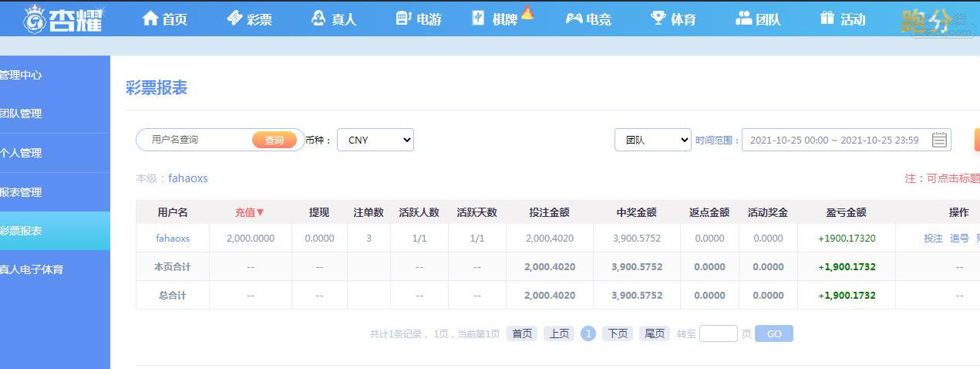Screen dimensions: 980x369
Task: Click the GO page jump button
Action: pyautogui.click(x=774, y=333)
